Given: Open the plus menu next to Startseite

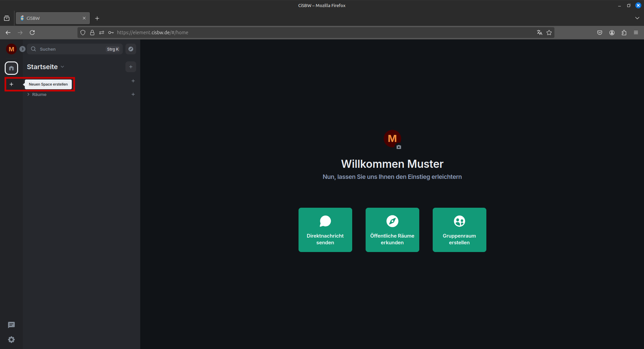Looking at the screenshot, I should coord(131,67).
